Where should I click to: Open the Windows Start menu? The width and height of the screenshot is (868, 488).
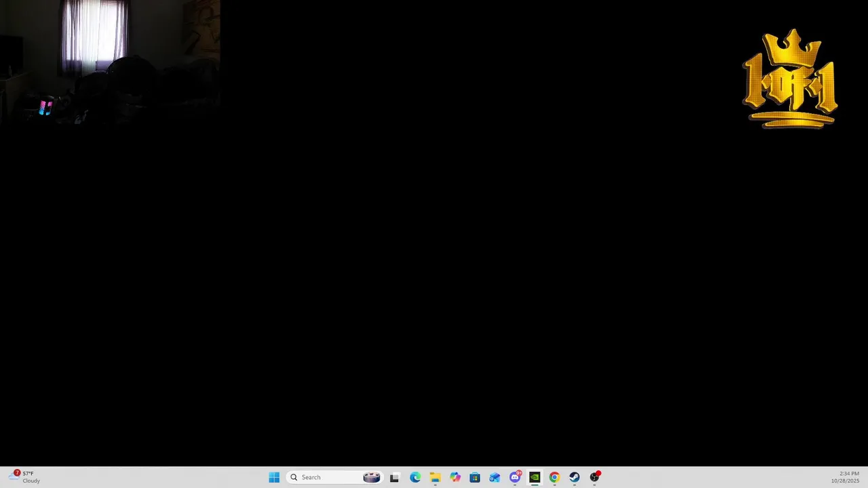tap(274, 477)
